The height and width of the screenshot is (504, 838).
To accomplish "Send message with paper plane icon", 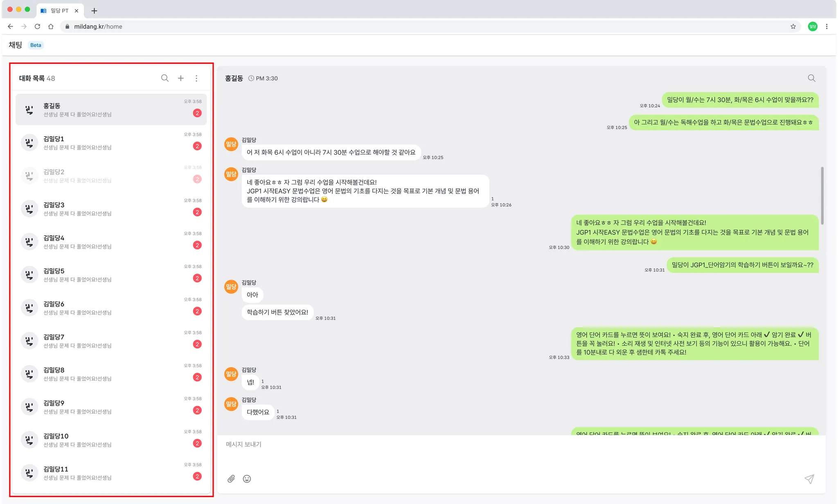I will coord(809,479).
